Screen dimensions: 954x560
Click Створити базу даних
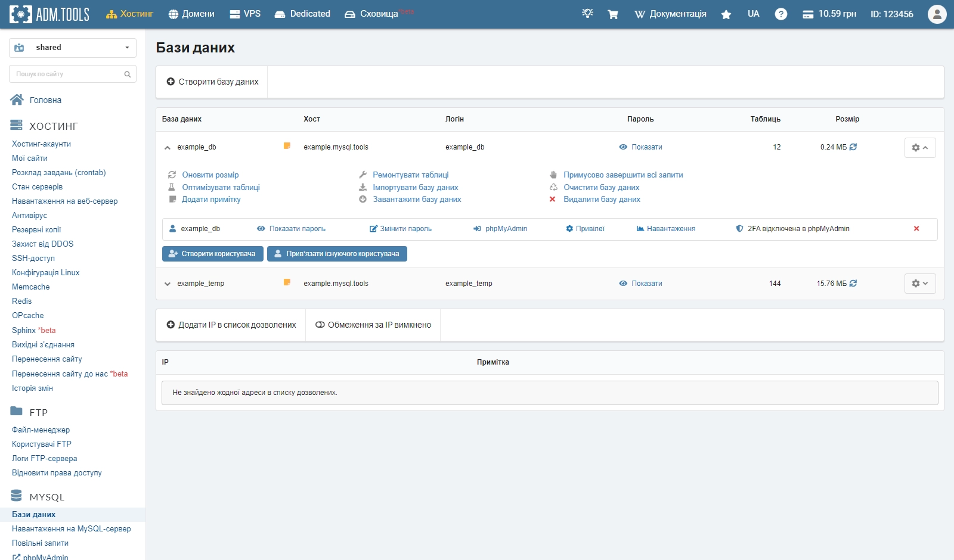click(212, 82)
